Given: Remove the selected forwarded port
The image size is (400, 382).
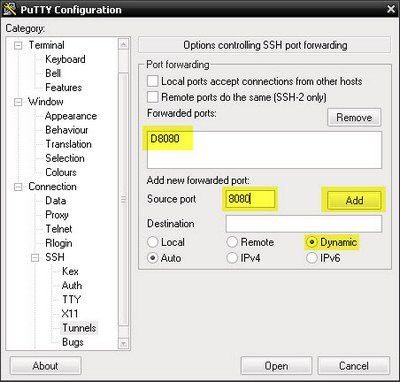Looking at the screenshot, I should 354,117.
